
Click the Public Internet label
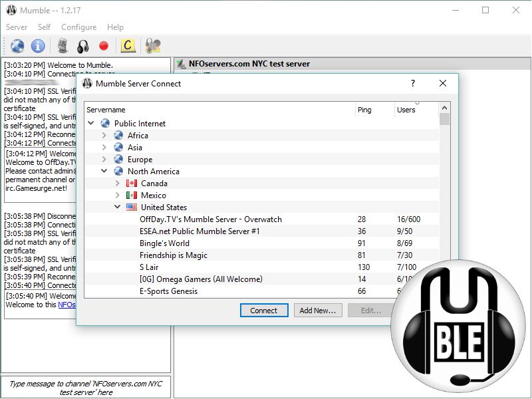pos(140,124)
